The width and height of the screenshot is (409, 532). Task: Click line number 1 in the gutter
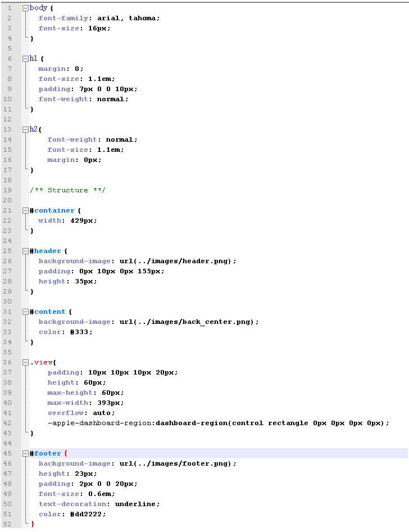pos(10,8)
